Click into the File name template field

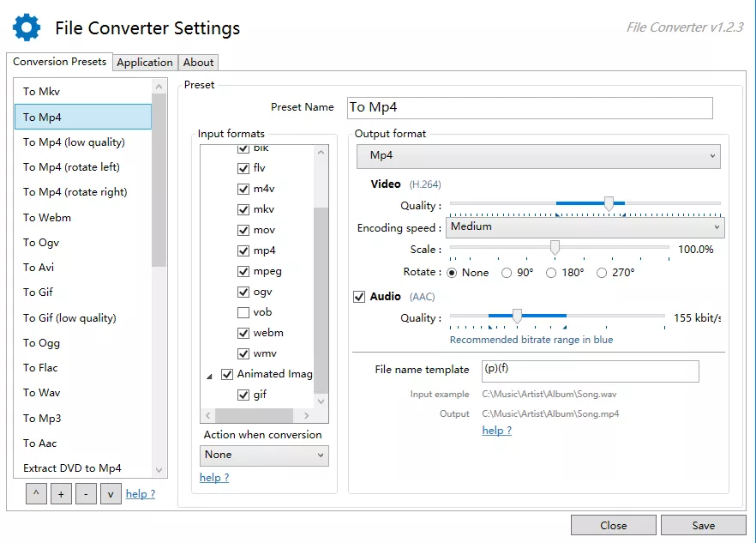point(590,371)
